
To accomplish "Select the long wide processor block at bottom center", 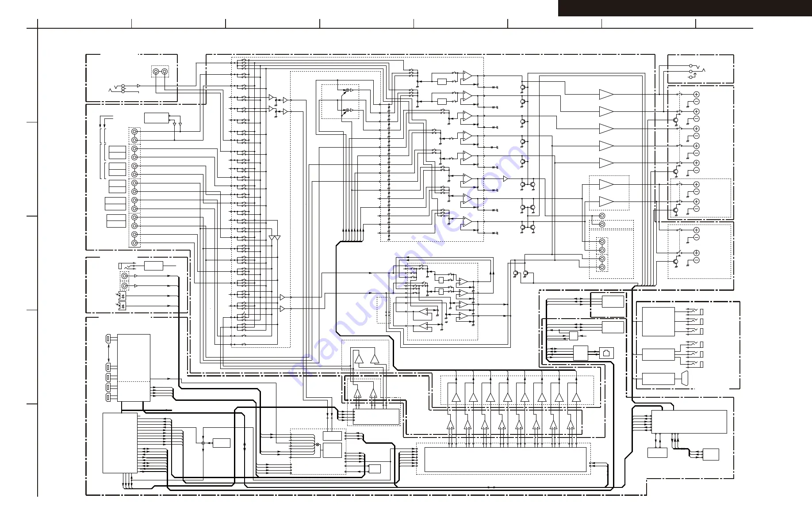I will (505, 460).
